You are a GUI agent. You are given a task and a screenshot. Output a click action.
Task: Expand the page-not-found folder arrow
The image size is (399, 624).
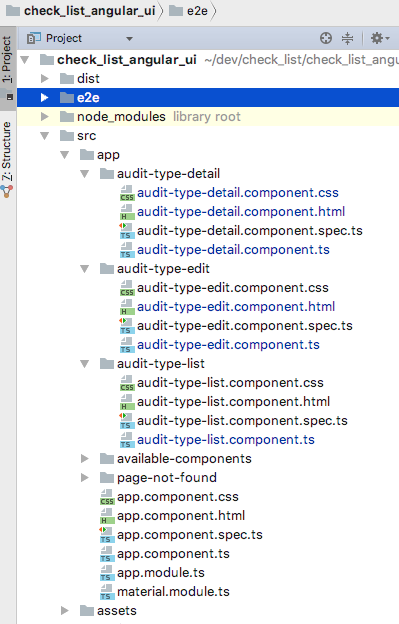(85, 478)
